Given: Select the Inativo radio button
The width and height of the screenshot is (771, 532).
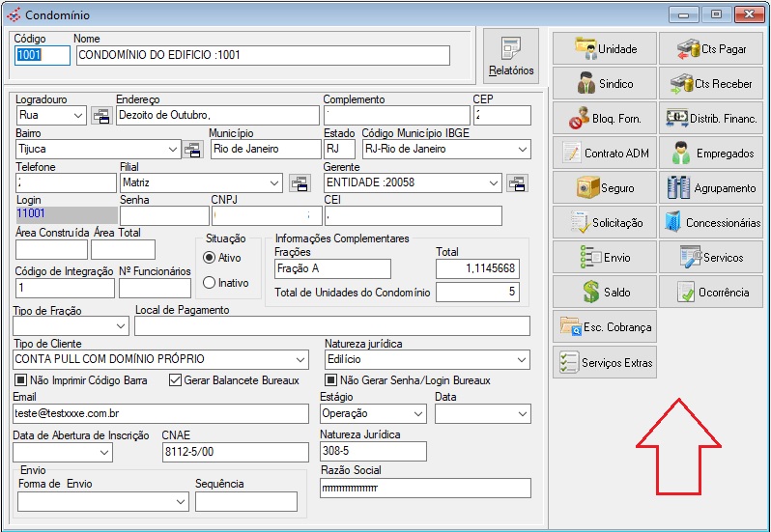Looking at the screenshot, I should coord(210,283).
